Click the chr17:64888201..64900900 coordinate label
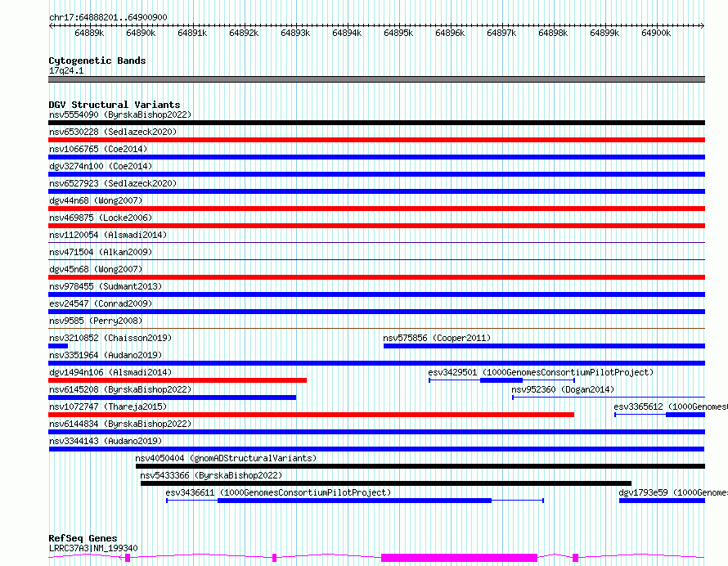 click(x=108, y=17)
